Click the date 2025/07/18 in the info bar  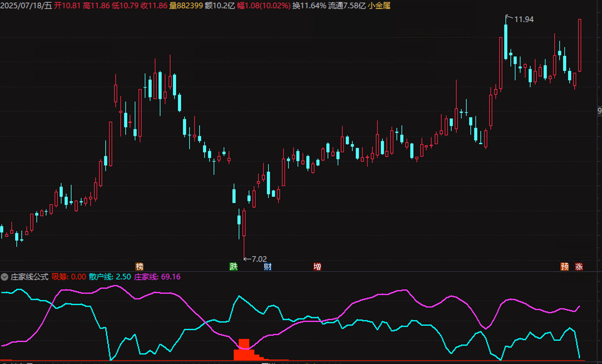point(21,6)
